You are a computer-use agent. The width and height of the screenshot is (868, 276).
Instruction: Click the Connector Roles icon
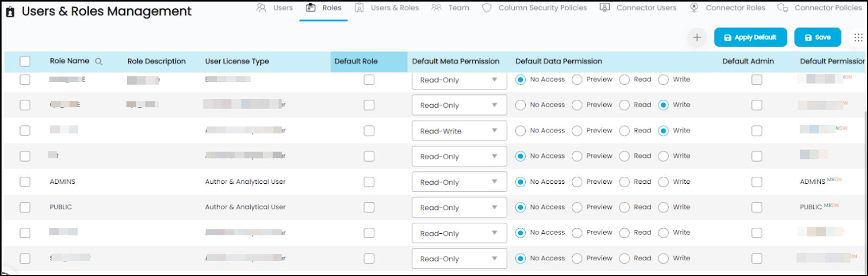point(694,8)
